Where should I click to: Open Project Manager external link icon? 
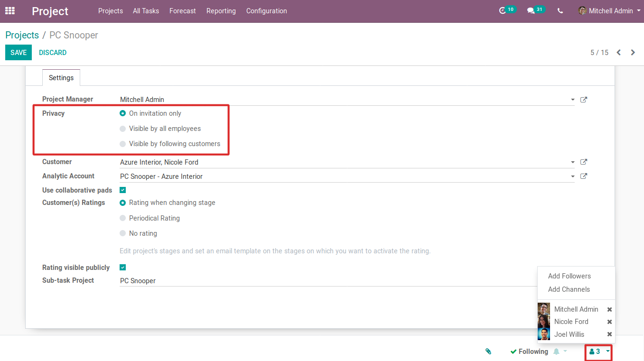[584, 100]
